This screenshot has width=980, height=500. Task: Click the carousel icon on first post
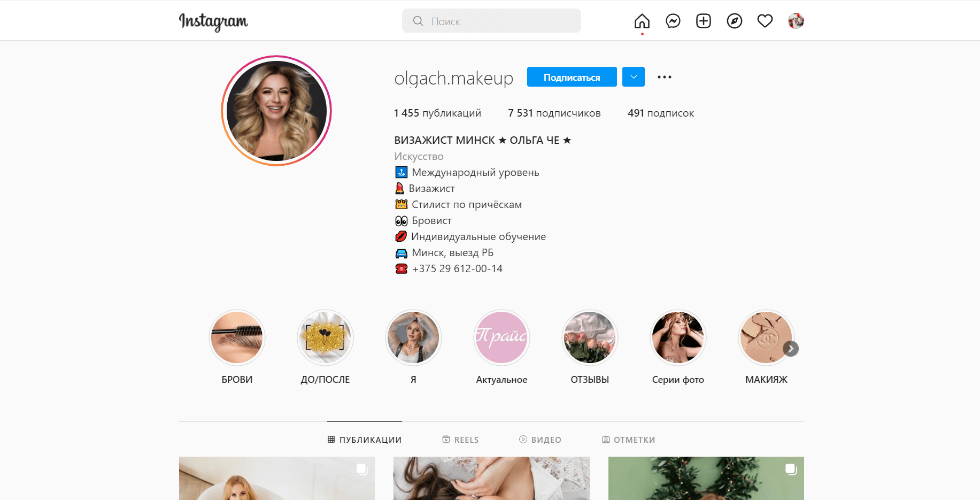point(362,469)
